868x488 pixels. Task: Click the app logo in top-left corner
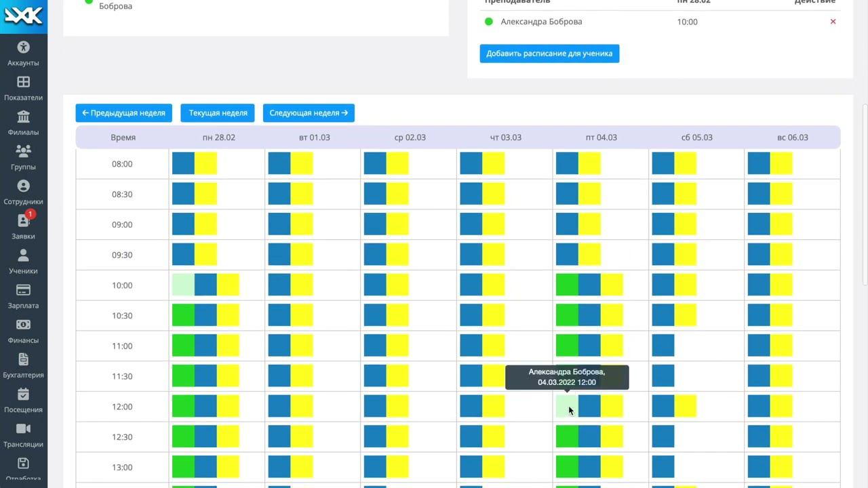coord(24,15)
